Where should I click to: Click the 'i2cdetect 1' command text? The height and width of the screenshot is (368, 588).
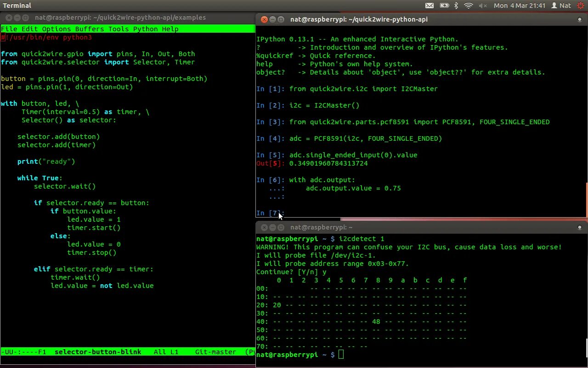click(362, 239)
